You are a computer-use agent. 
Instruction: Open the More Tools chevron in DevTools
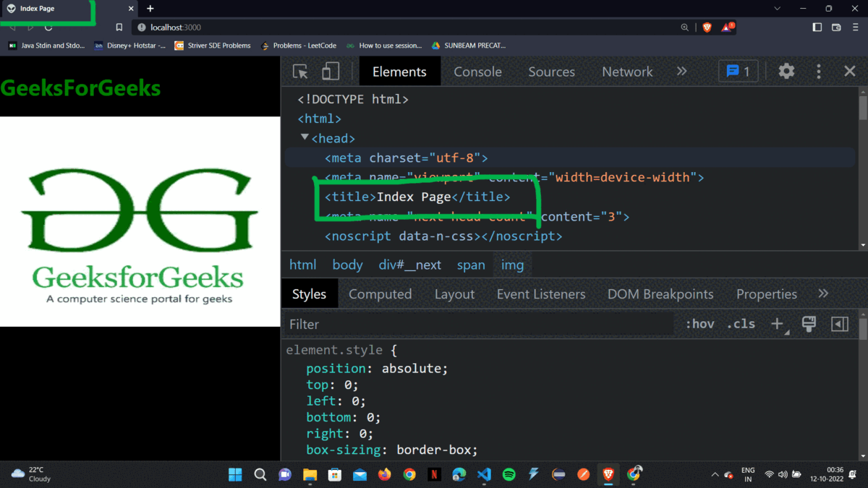[x=681, y=71]
